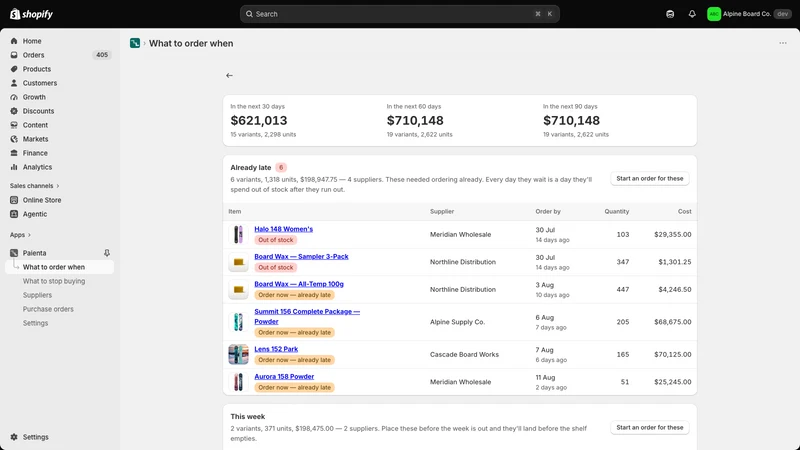Click the Markets globe icon
Viewport: 800px width, 450px height.
[14, 139]
